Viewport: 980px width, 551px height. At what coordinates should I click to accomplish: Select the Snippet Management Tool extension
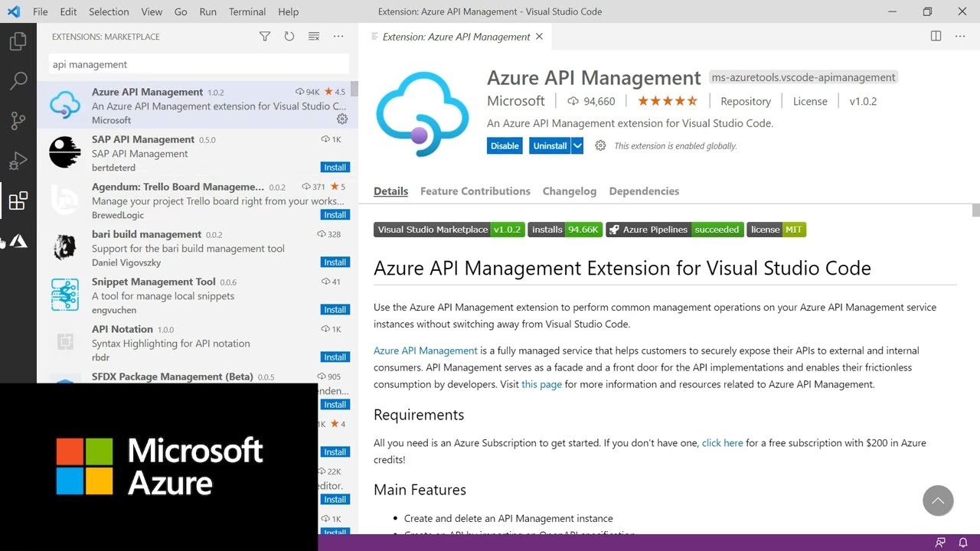pos(198,295)
